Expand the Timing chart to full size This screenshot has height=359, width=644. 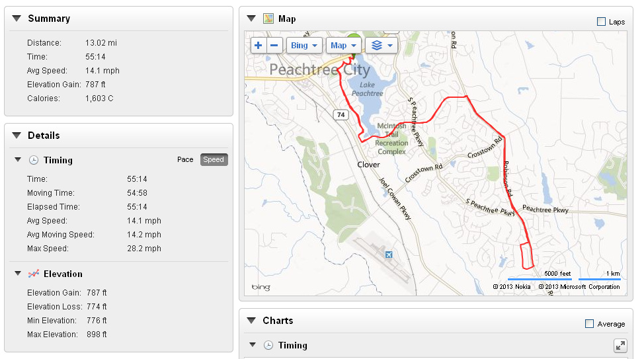620,345
